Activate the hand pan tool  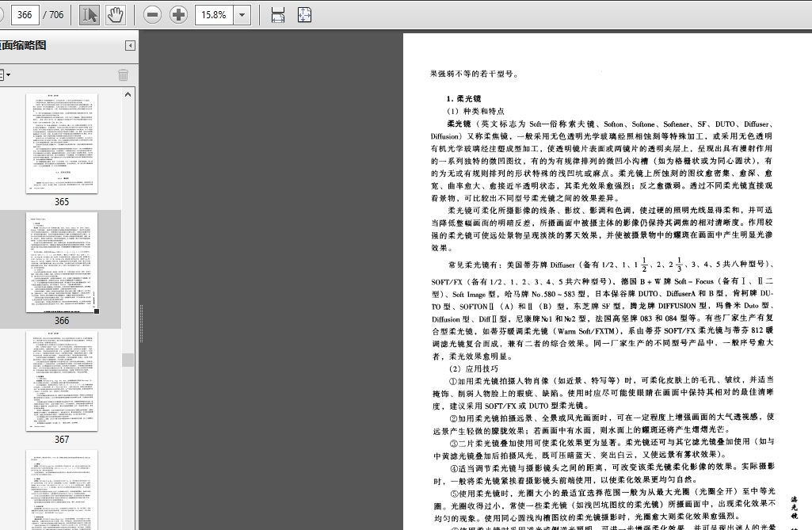(x=115, y=14)
